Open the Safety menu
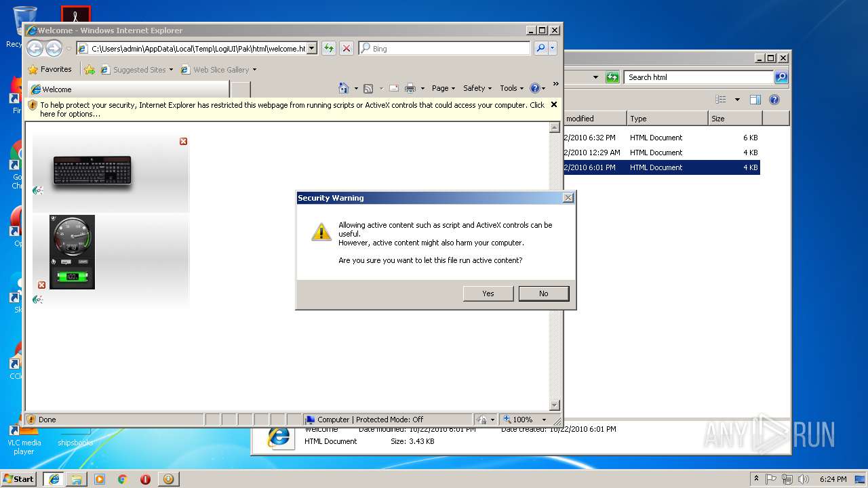This screenshot has height=488, width=868. (x=477, y=88)
